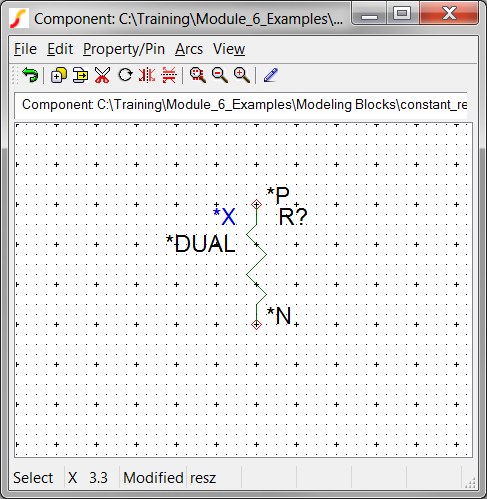Click the Zoom out magnifier icon
The height and width of the screenshot is (499, 487).
pyautogui.click(x=220, y=75)
